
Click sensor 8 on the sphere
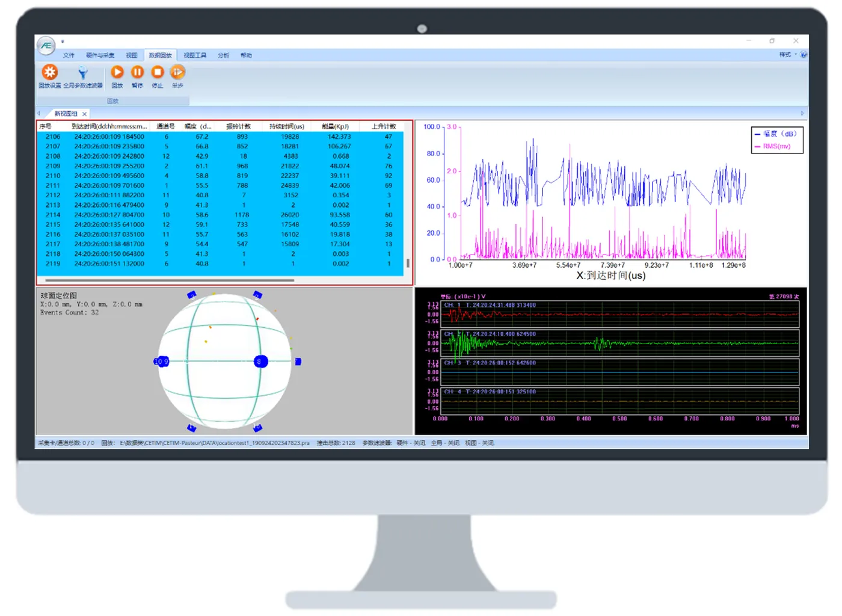coord(260,362)
